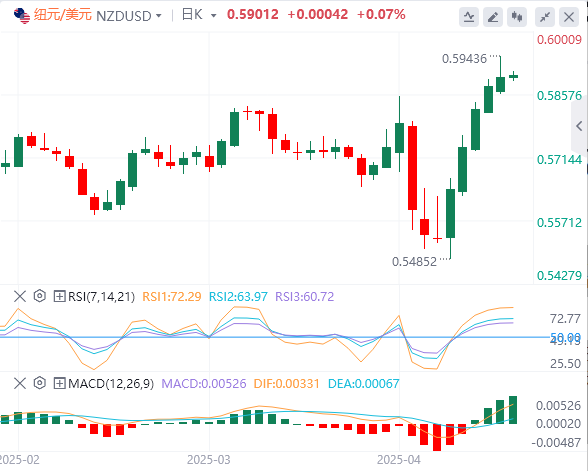The height and width of the screenshot is (471, 588).
Task: Open the indicator line chart tool icon
Action: (x=469, y=17)
